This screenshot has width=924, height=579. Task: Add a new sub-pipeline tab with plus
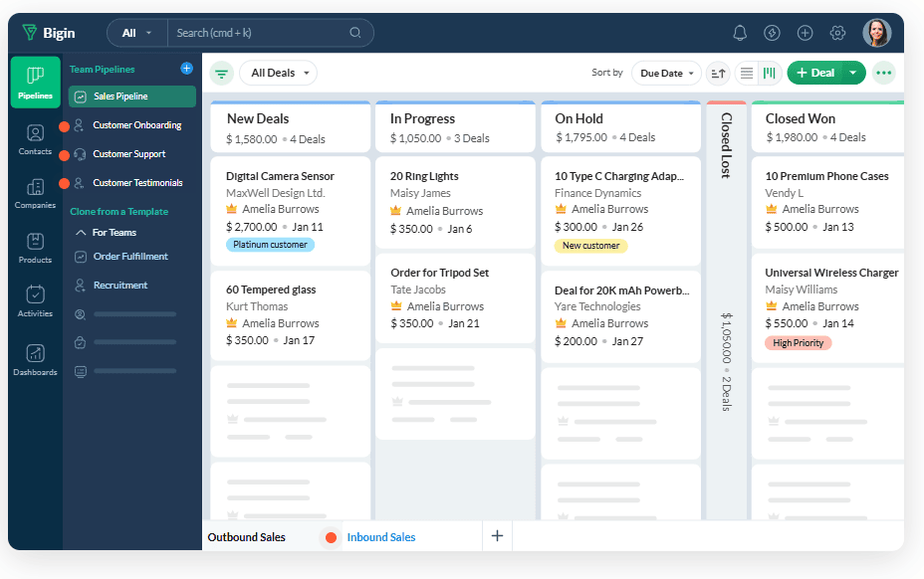pos(498,535)
